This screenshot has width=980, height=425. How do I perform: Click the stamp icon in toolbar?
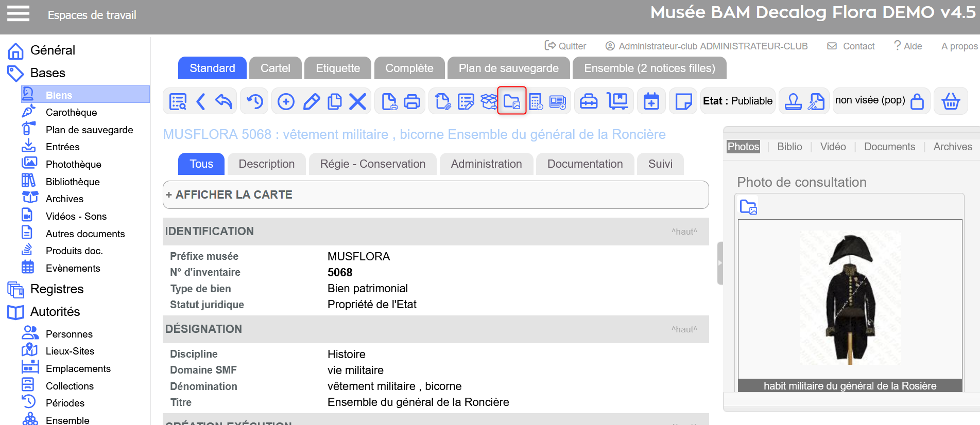pyautogui.click(x=793, y=101)
